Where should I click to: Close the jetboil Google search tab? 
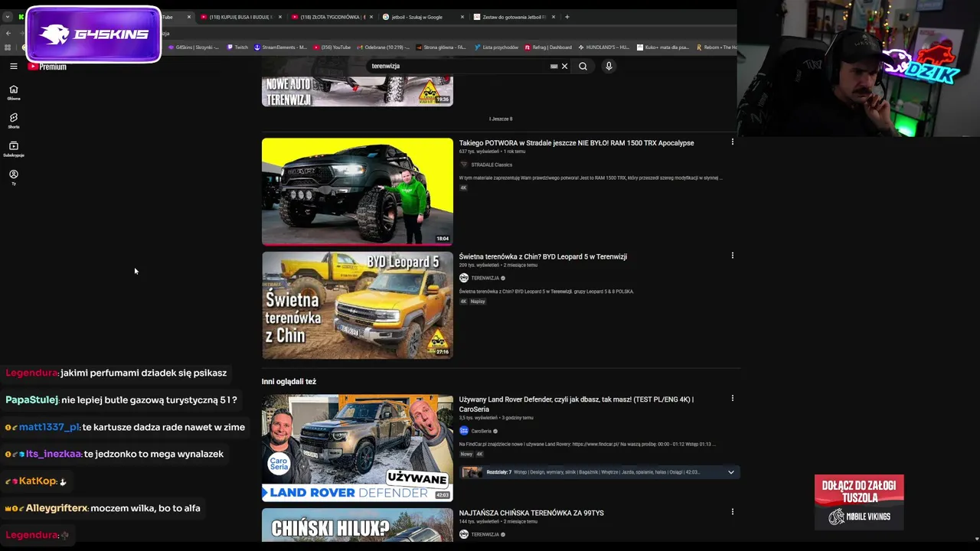tap(462, 17)
